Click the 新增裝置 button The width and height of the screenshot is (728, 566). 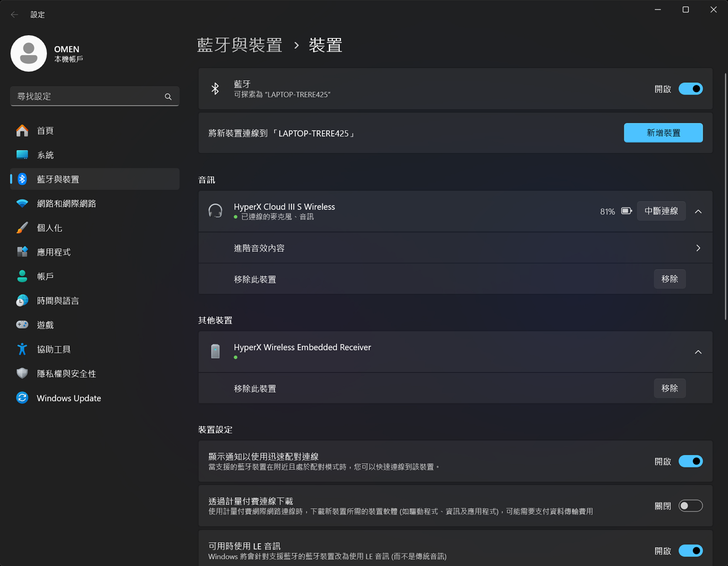(663, 133)
